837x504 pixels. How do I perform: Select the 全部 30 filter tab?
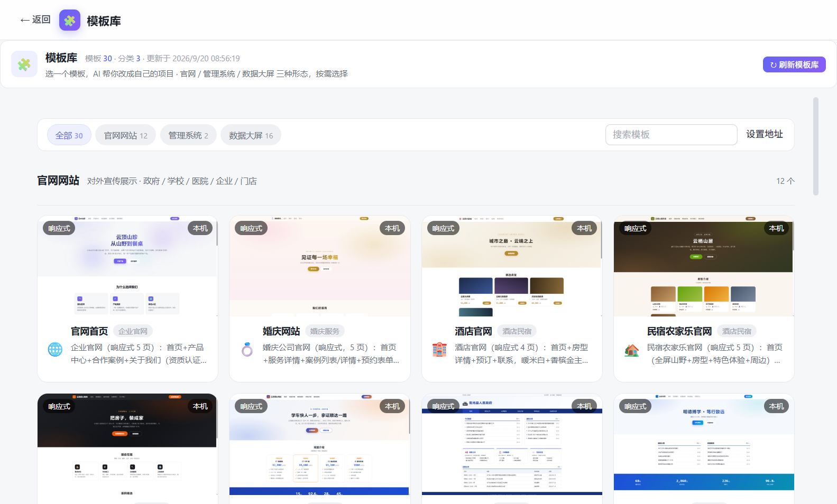[x=69, y=135]
